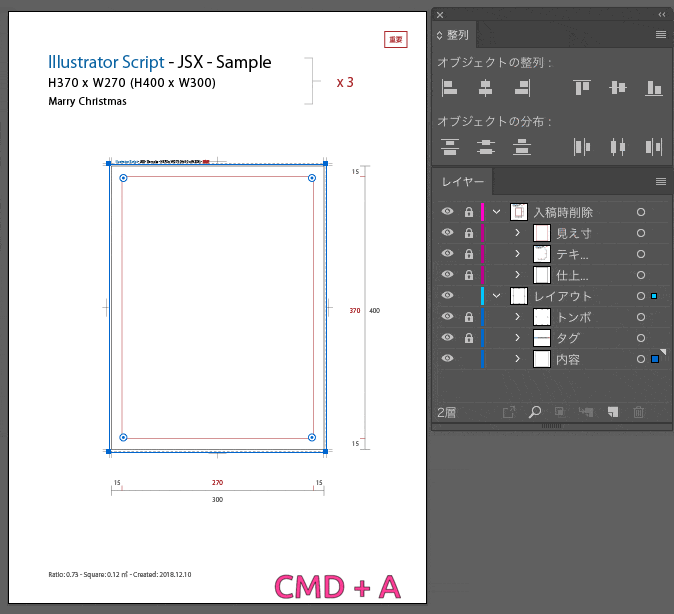The width and height of the screenshot is (674, 614).
Task: Hide the 入稿時削除 layer
Action: point(447,212)
